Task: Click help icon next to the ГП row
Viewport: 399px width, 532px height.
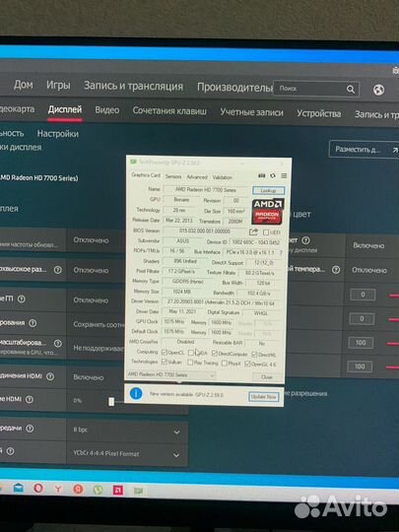Action: pos(21,299)
